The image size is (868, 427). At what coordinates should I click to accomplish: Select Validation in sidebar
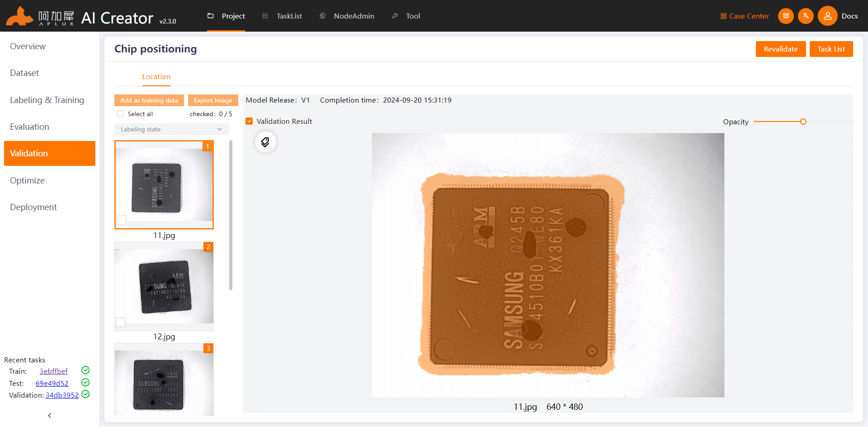coord(50,153)
